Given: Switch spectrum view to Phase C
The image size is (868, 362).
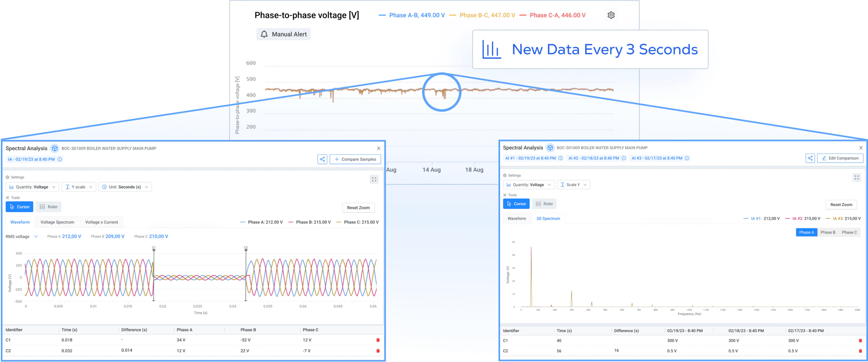Looking at the screenshot, I should 849,232.
